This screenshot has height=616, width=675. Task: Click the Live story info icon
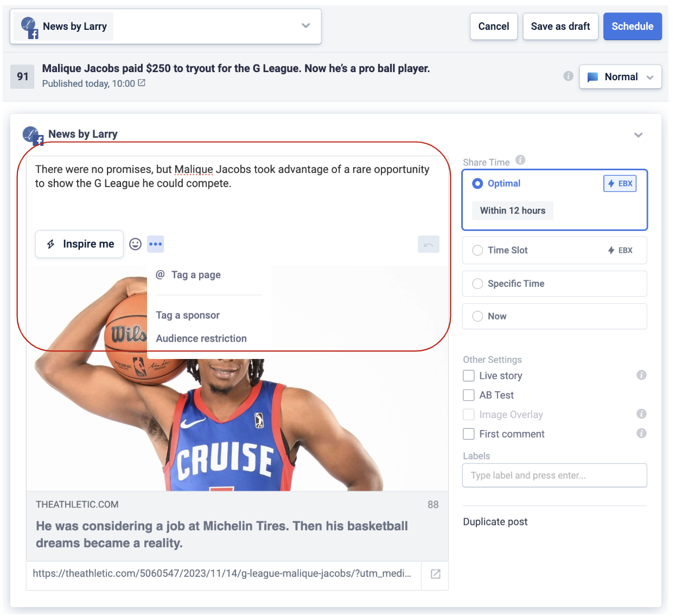(x=641, y=375)
